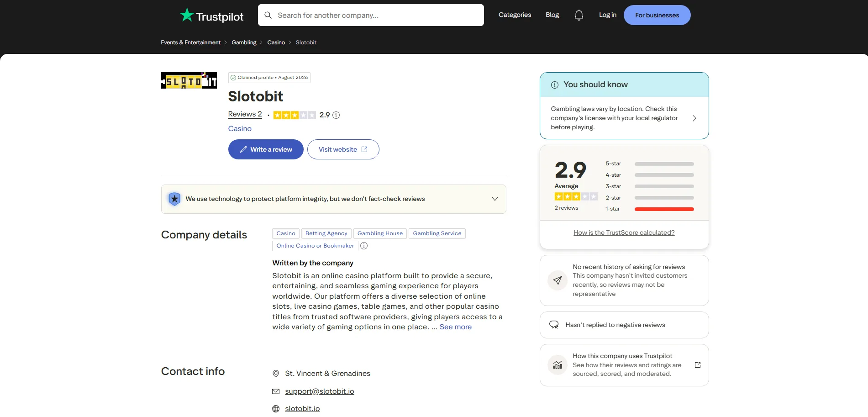Click the Search for another company field
This screenshot has height=417, width=868.
click(x=371, y=15)
